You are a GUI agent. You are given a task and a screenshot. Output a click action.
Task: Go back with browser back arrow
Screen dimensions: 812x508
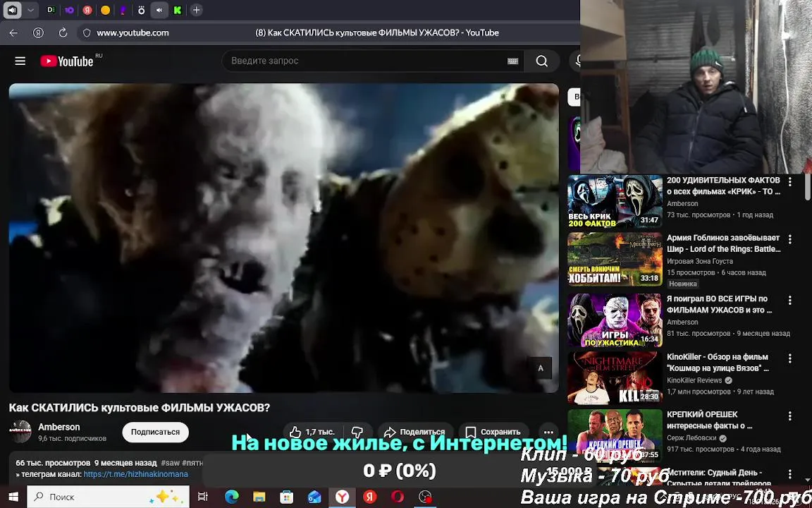13,32
